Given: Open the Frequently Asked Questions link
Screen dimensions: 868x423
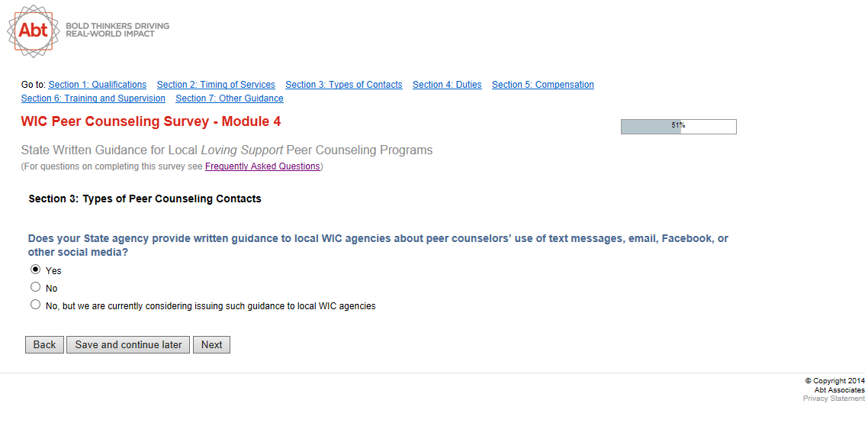Looking at the screenshot, I should (262, 166).
